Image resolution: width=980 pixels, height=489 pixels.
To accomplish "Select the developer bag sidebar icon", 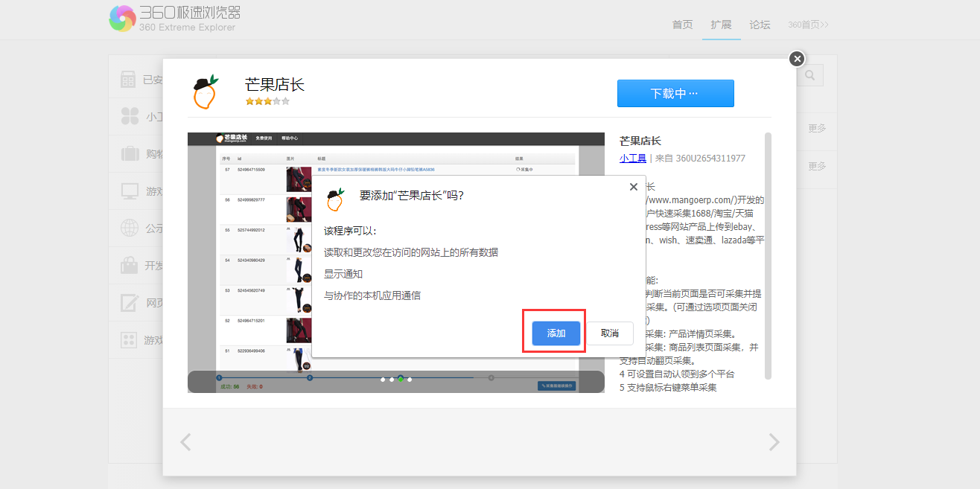I will click(130, 265).
